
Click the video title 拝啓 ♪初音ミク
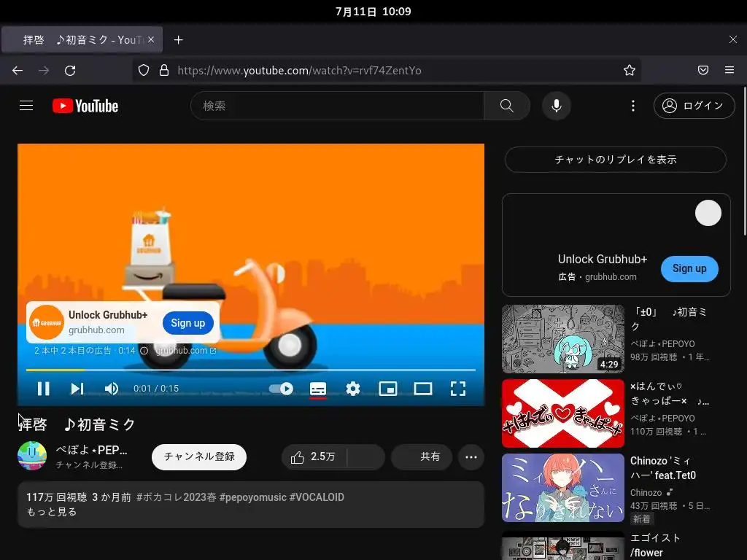(77, 424)
